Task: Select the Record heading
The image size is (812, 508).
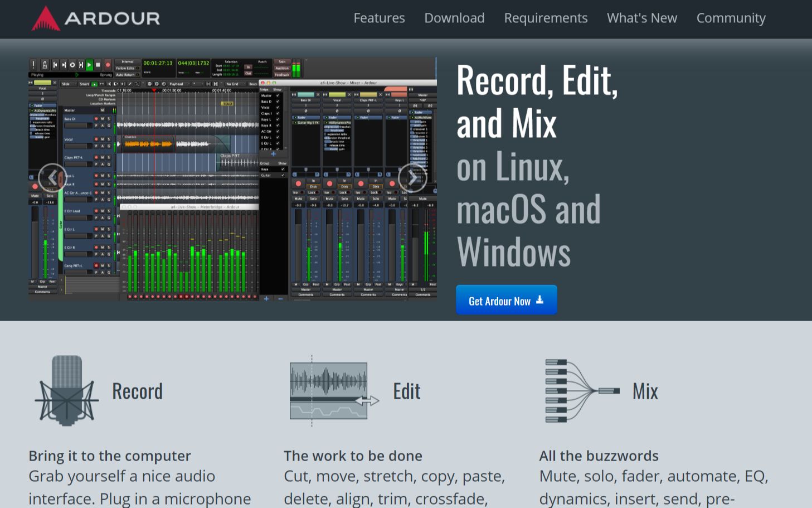Action: [138, 391]
